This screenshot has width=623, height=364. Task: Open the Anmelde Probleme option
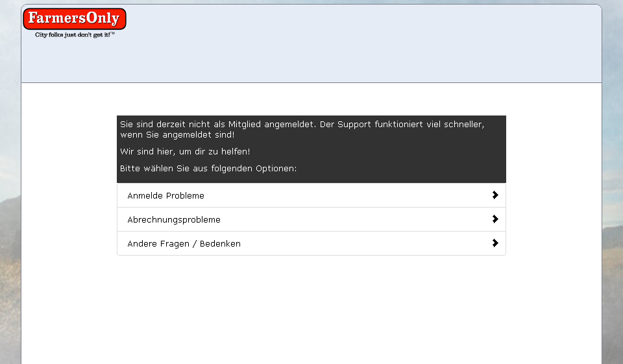coord(311,195)
